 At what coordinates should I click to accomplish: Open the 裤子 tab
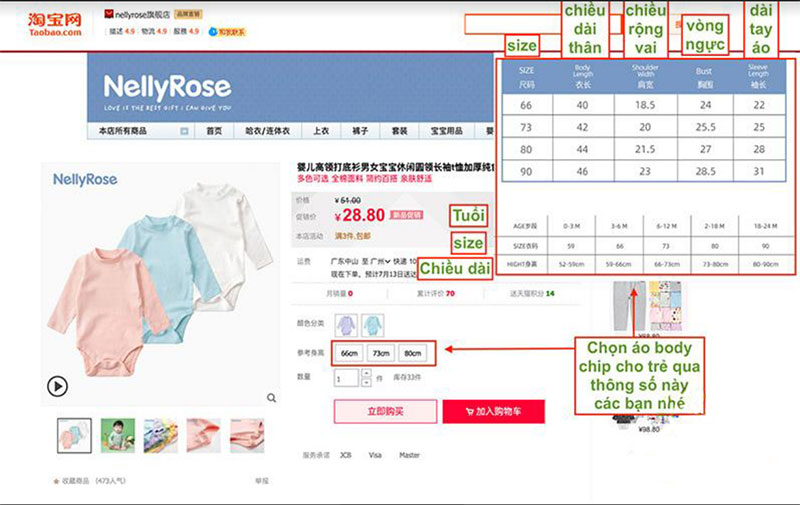360,131
